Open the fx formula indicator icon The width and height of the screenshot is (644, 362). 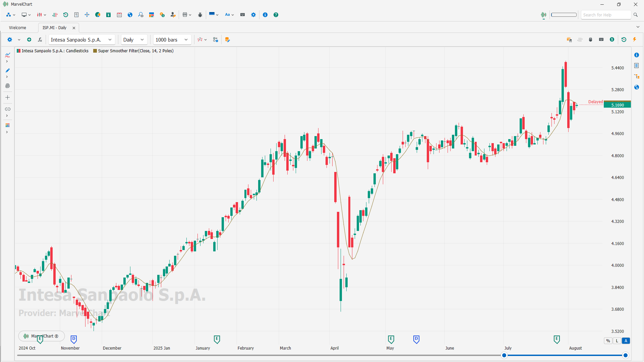coord(40,40)
